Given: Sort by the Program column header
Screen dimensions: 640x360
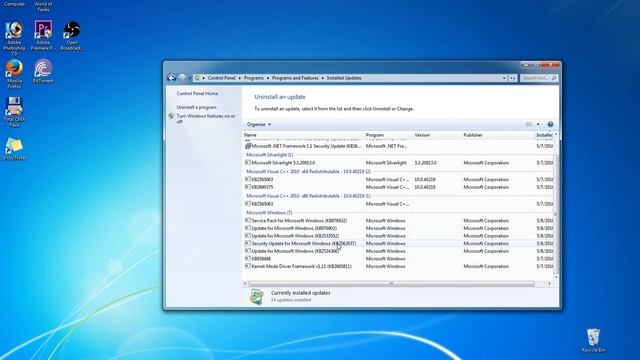Looking at the screenshot, I should 388,135.
